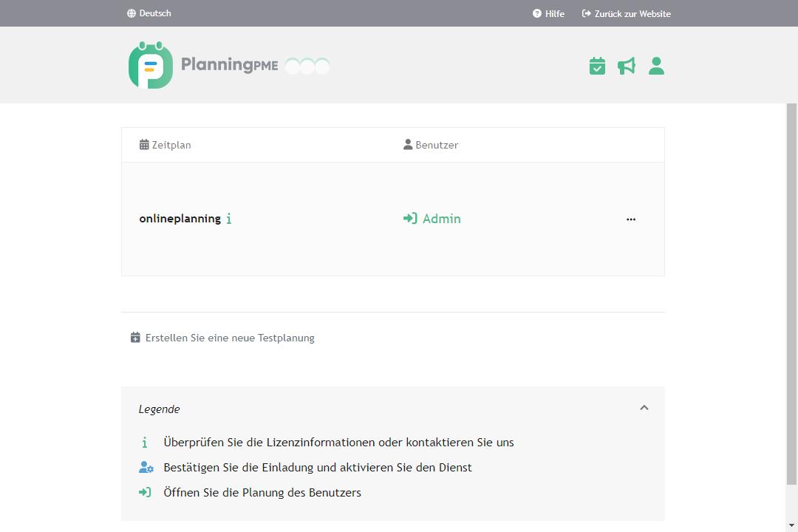
Task: Collapse the Legende section with chevron
Action: pyautogui.click(x=644, y=408)
